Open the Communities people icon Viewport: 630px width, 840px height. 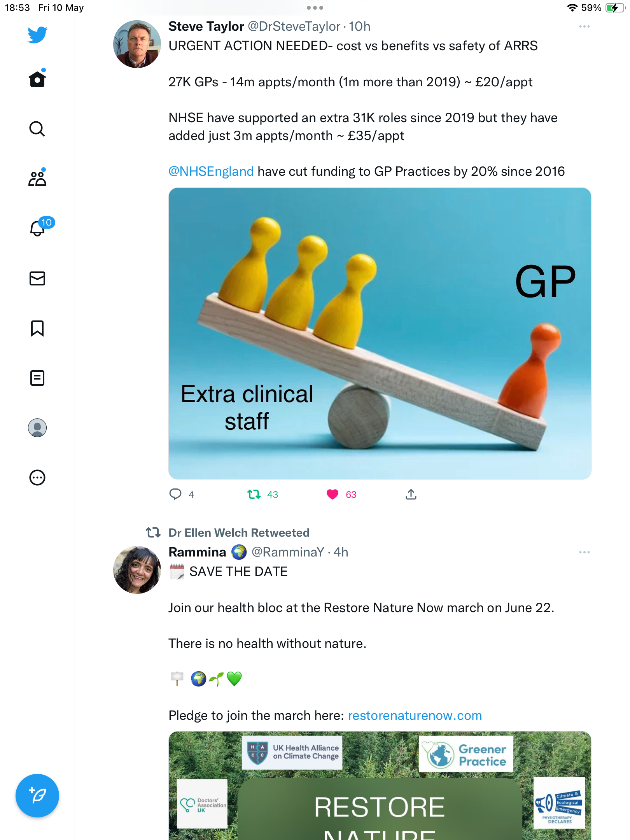37,178
